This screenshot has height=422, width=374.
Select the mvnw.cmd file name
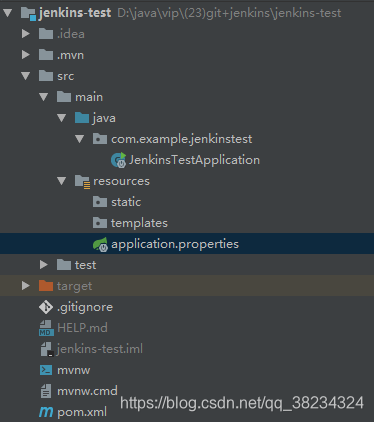point(87,391)
